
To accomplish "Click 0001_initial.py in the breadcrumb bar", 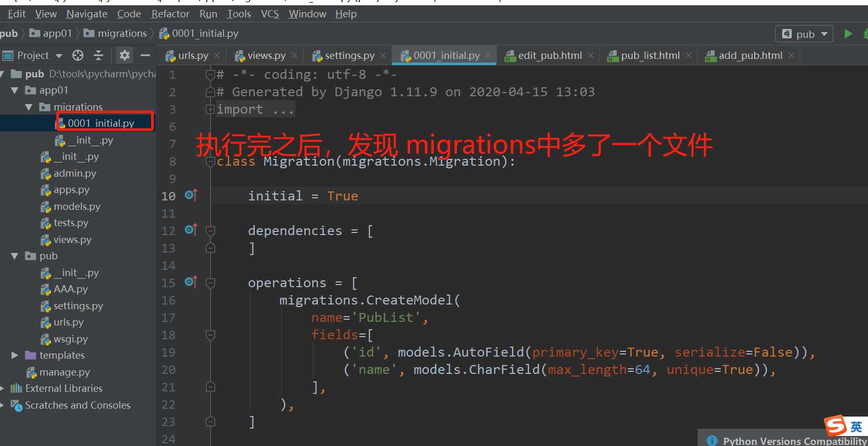I will point(199,33).
